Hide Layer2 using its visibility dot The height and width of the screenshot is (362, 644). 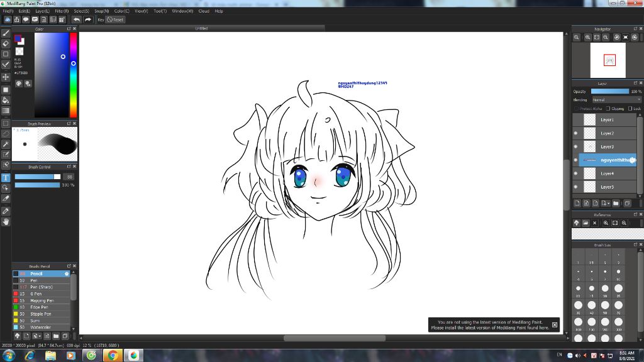click(x=575, y=133)
